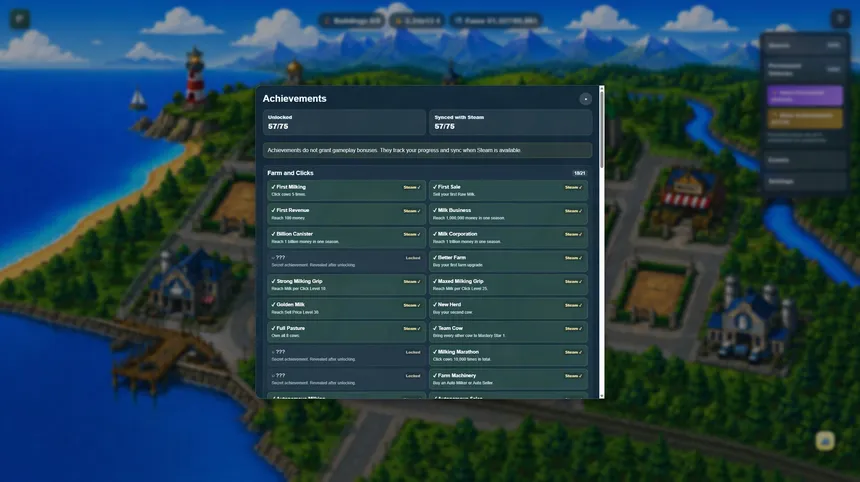This screenshot has height=482, width=860.
Task: Click the Steam ✓ badge on Farm Machinery
Action: coord(573,376)
